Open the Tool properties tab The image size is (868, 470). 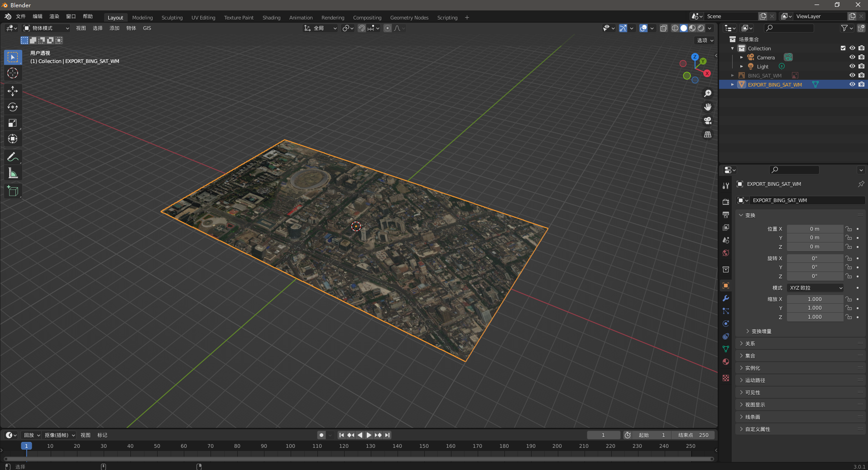(726, 186)
